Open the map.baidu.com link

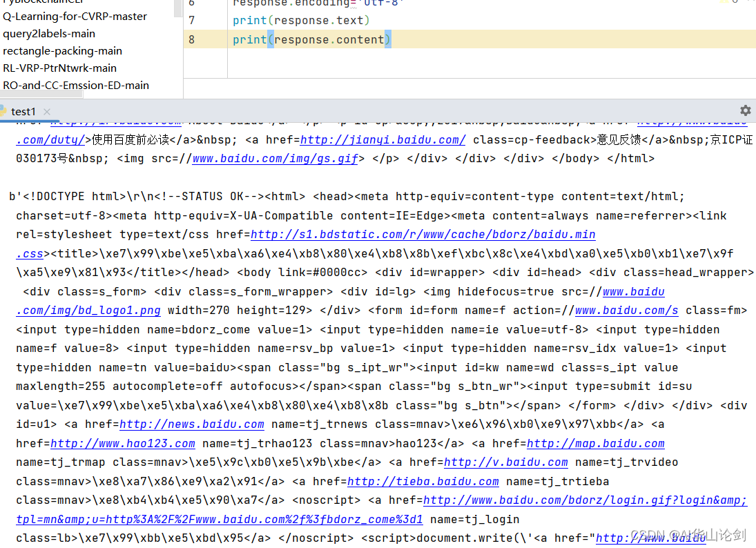(x=595, y=443)
